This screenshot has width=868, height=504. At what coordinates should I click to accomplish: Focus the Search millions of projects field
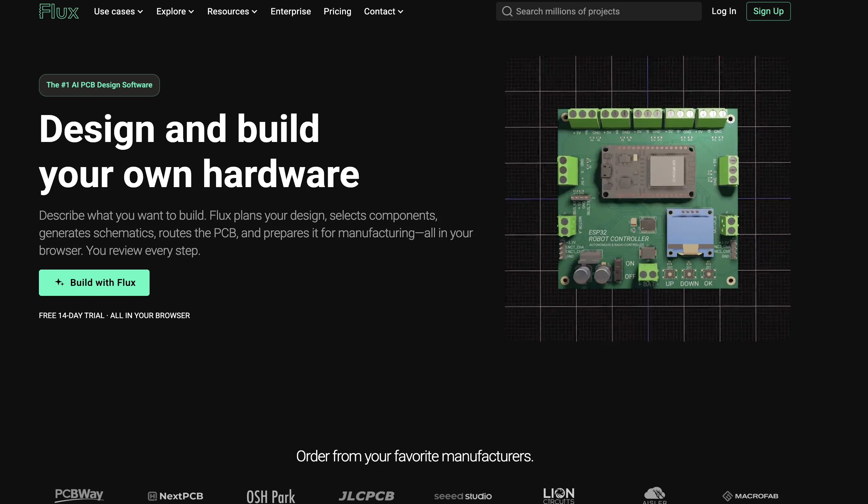point(599,11)
